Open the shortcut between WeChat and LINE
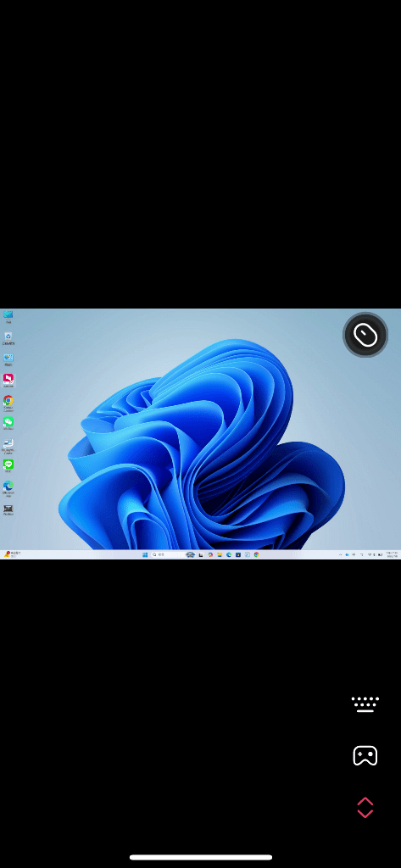The width and height of the screenshot is (401, 868). pyautogui.click(x=8, y=446)
